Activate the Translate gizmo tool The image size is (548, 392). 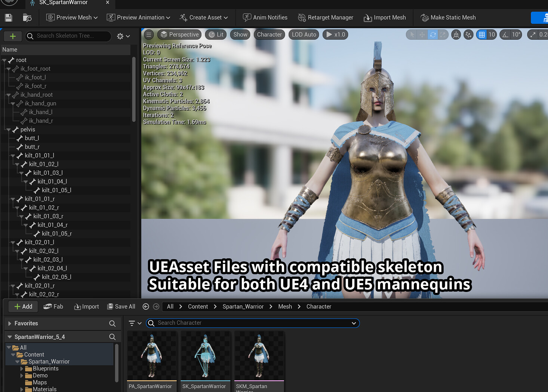(422, 35)
